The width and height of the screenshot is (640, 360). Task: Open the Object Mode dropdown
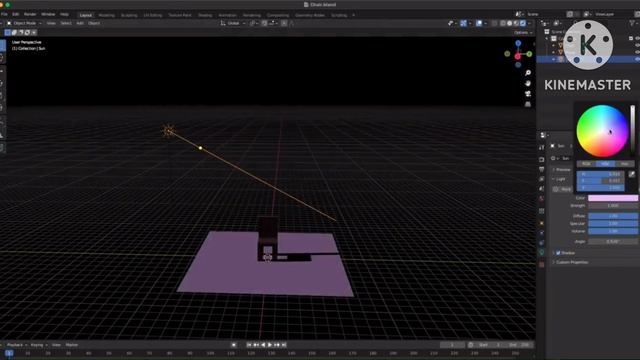[x=24, y=23]
